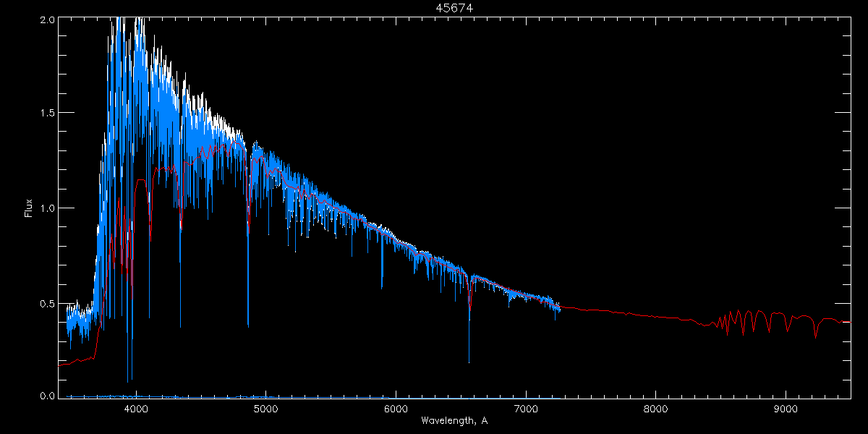
Task: Click the Wavelength, A x-axis label
Action: (x=454, y=421)
